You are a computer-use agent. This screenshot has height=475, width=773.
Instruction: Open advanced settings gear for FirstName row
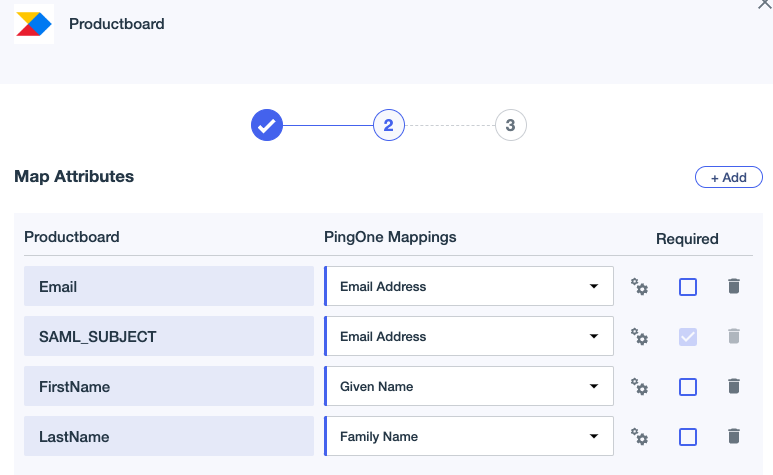639,386
